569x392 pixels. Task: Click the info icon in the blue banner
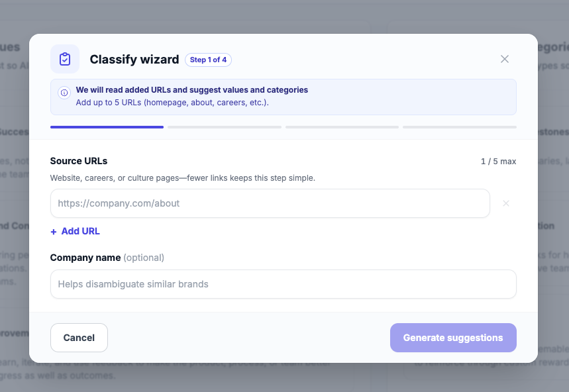(64, 93)
